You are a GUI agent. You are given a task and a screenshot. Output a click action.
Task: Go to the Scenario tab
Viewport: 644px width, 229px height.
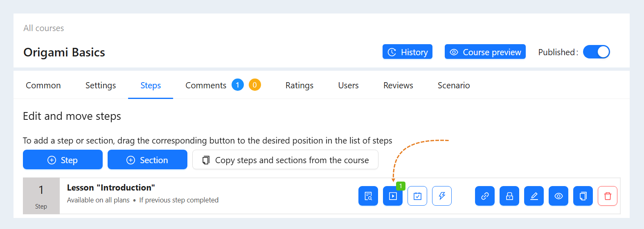[454, 85]
